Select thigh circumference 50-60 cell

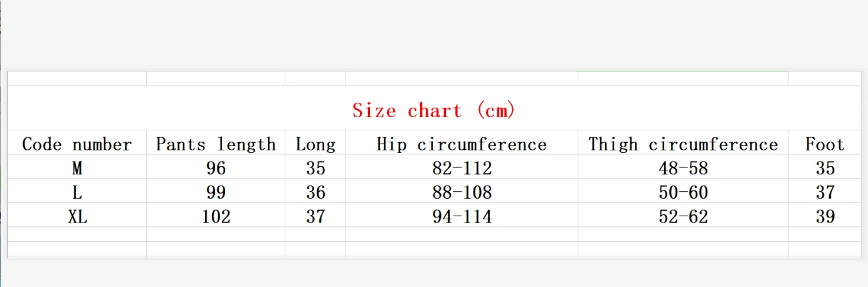[683, 191]
